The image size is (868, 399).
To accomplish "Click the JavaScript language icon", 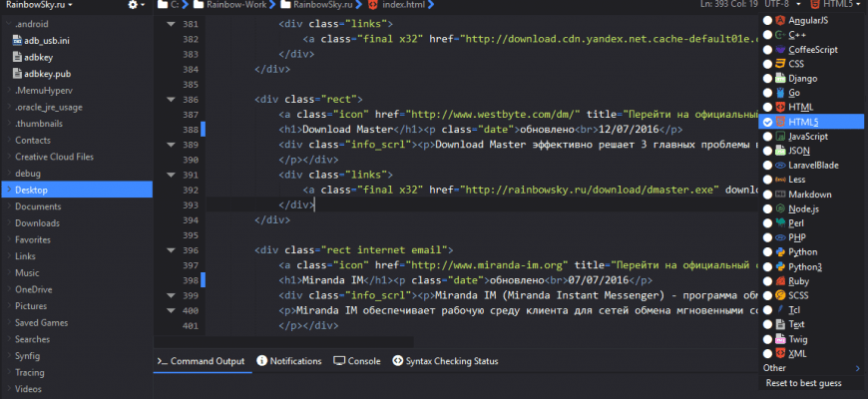I will (x=780, y=136).
